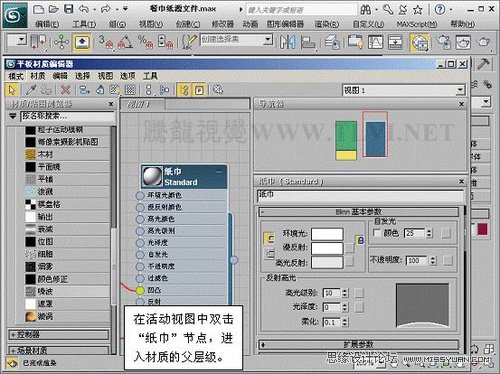Click the Align tool icon

[x=308, y=42]
